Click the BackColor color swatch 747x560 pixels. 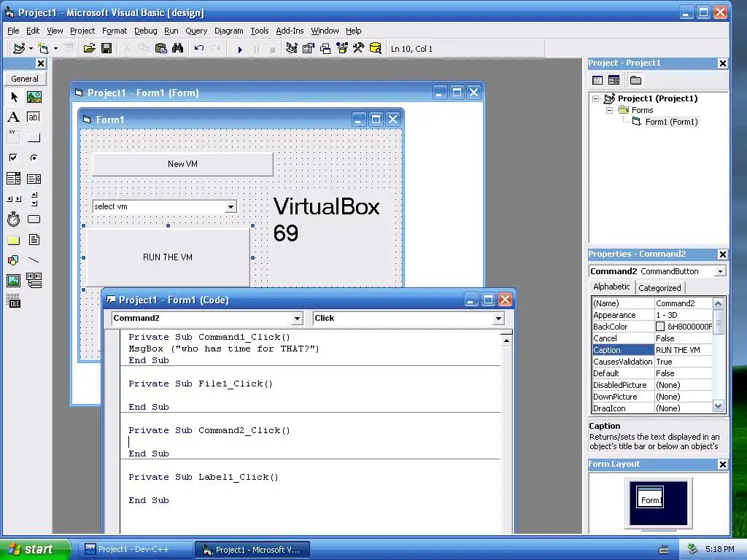pyautogui.click(x=659, y=327)
